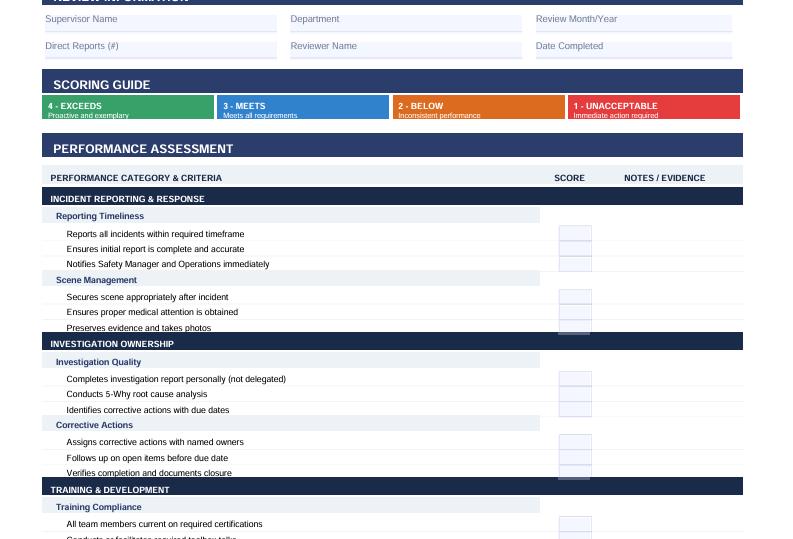Select the blue 3 - MEETS box

point(303,107)
